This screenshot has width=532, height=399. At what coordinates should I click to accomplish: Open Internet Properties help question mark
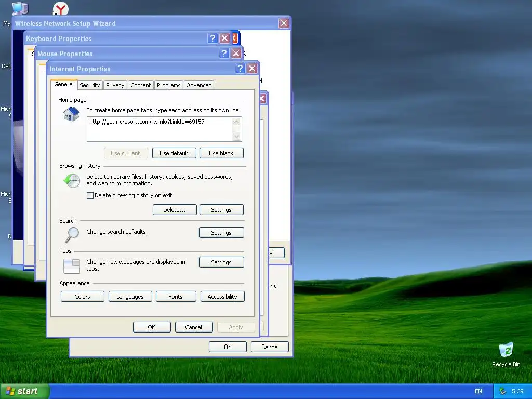[x=240, y=69]
